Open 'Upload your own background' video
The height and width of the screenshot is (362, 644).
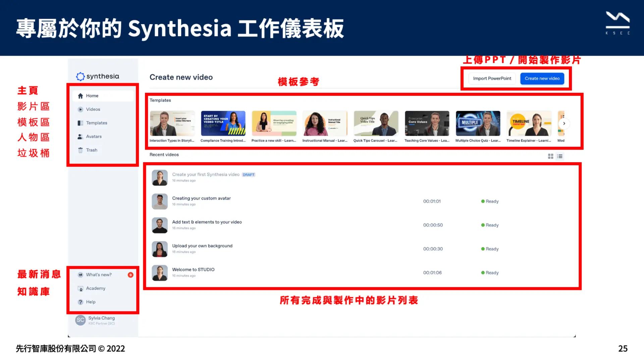coord(202,246)
